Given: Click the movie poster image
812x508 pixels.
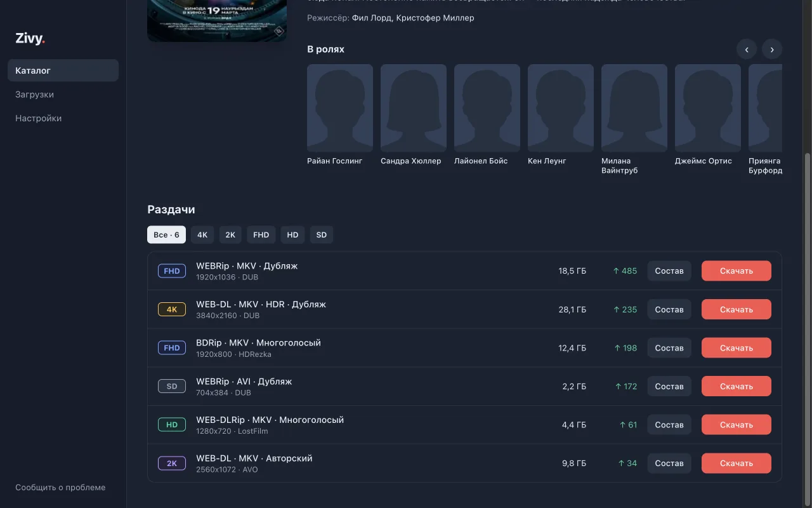Looking at the screenshot, I should (x=217, y=21).
